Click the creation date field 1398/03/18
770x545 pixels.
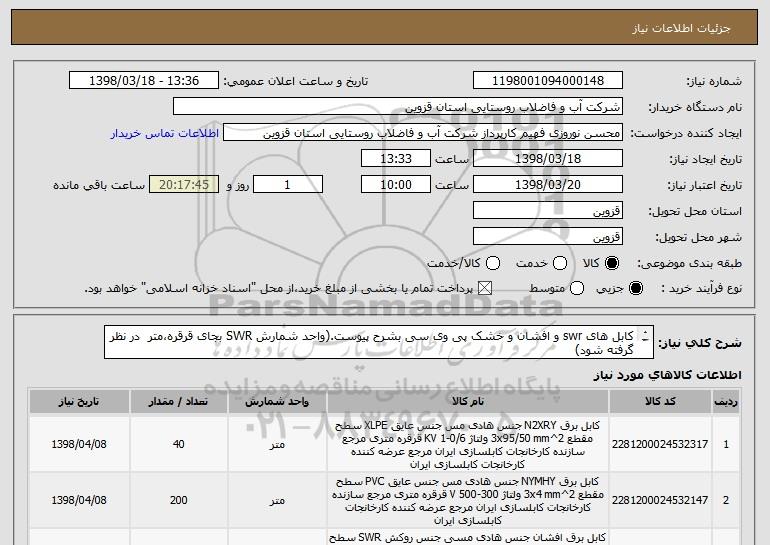click(548, 159)
